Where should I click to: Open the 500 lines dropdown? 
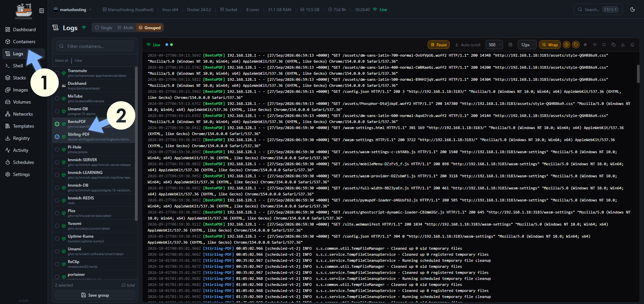point(494,45)
